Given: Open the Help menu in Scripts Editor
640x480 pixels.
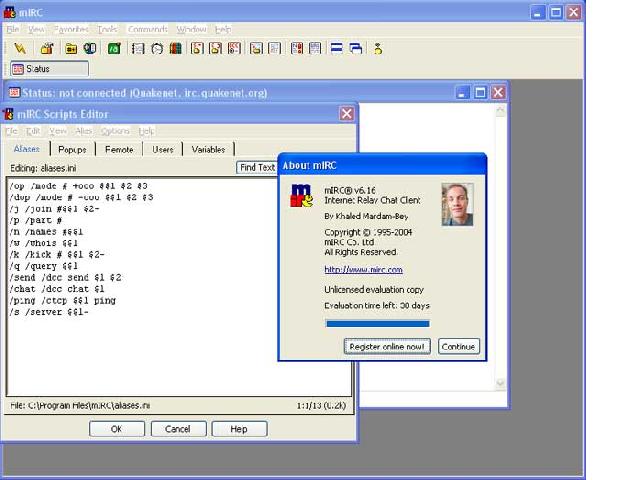Looking at the screenshot, I should tap(146, 131).
